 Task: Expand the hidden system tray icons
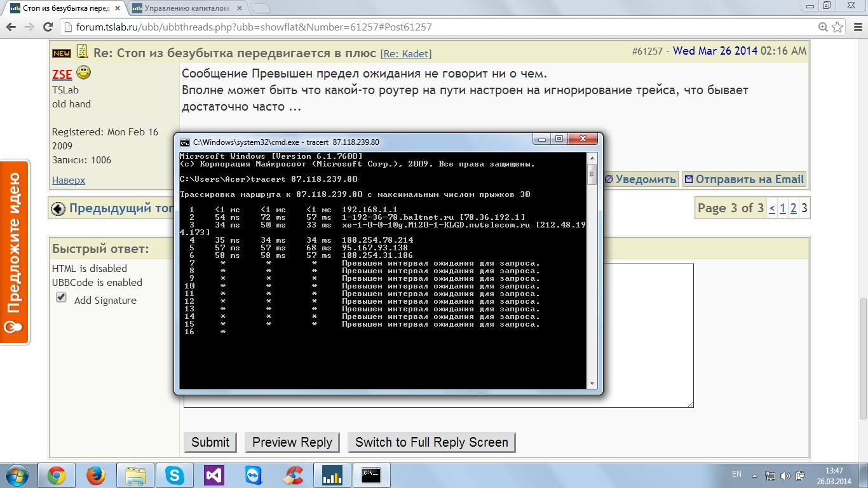(x=754, y=475)
